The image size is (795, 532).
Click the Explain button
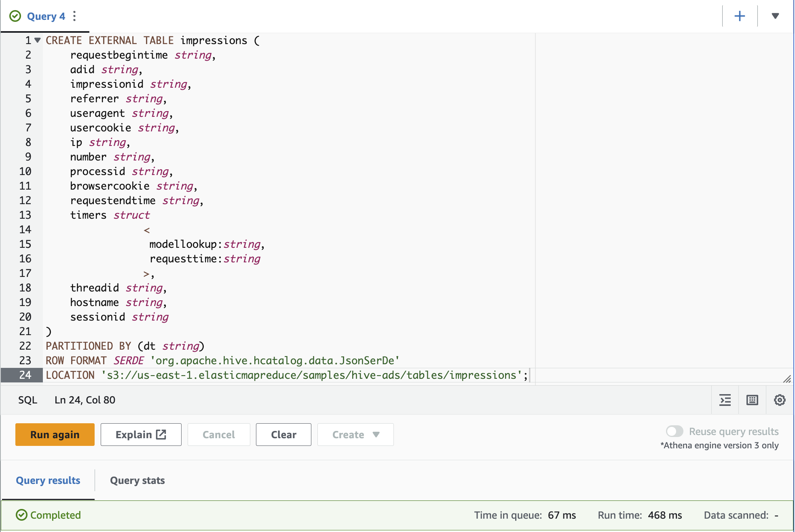[133, 435]
